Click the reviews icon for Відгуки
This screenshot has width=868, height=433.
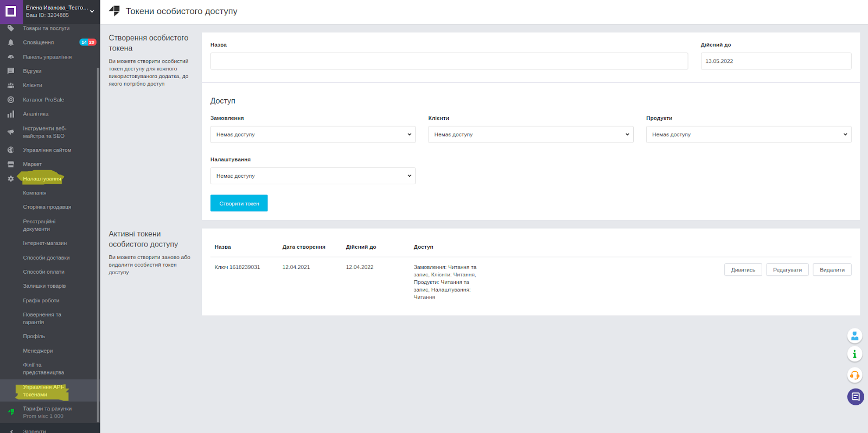11,71
